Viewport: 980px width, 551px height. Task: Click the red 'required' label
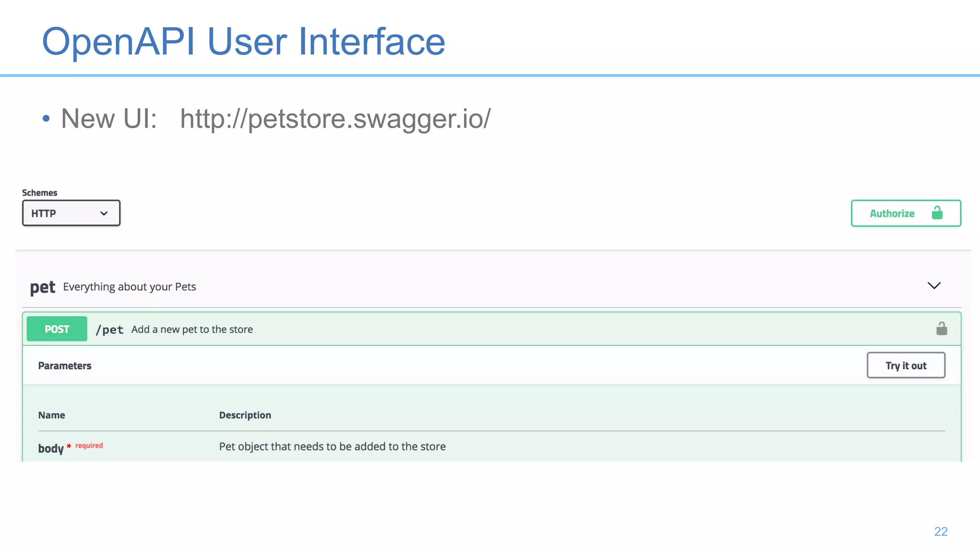tap(89, 445)
